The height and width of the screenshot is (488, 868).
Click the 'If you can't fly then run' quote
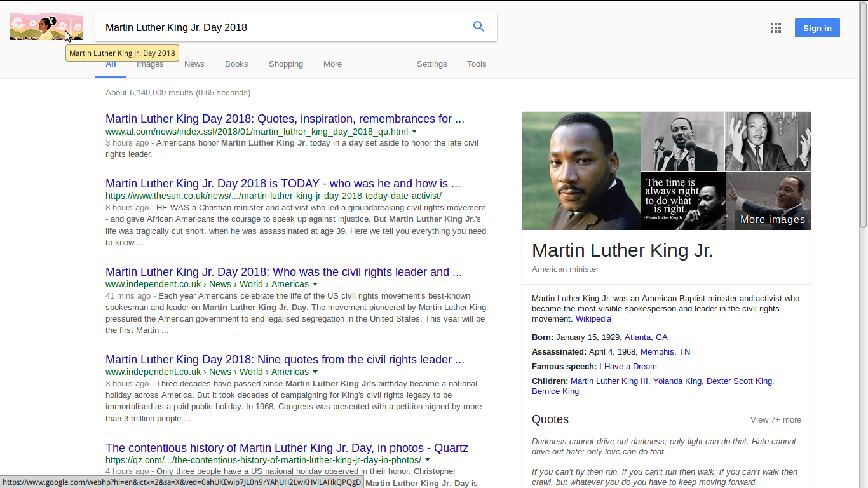click(665, 477)
